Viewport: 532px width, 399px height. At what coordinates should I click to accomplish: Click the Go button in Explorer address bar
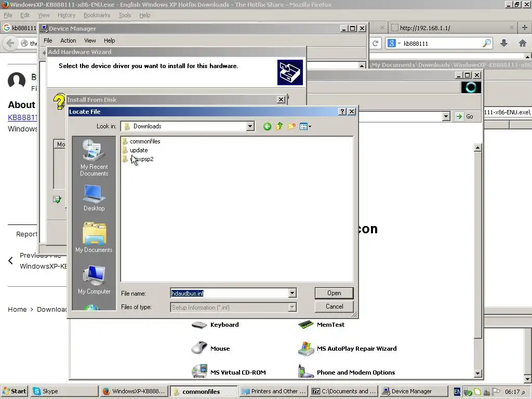pos(465,116)
